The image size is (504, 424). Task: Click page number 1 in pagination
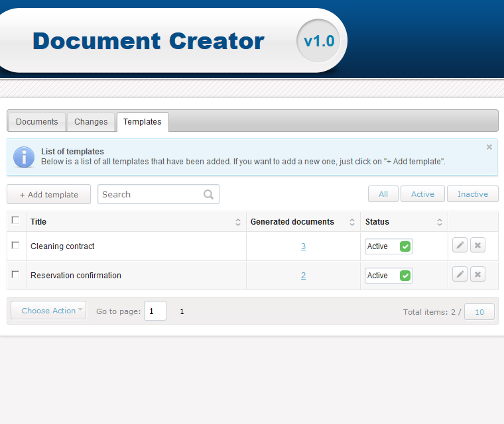pos(182,311)
